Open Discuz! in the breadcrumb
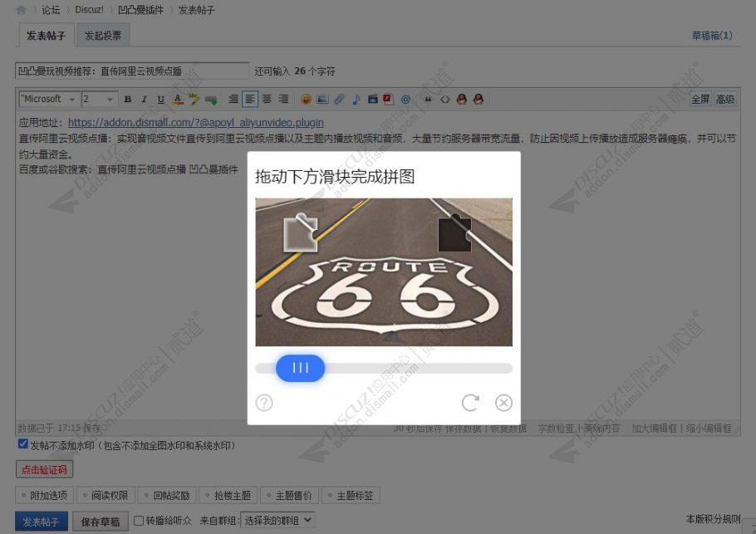Image resolution: width=756 pixels, height=534 pixels. 89,10
